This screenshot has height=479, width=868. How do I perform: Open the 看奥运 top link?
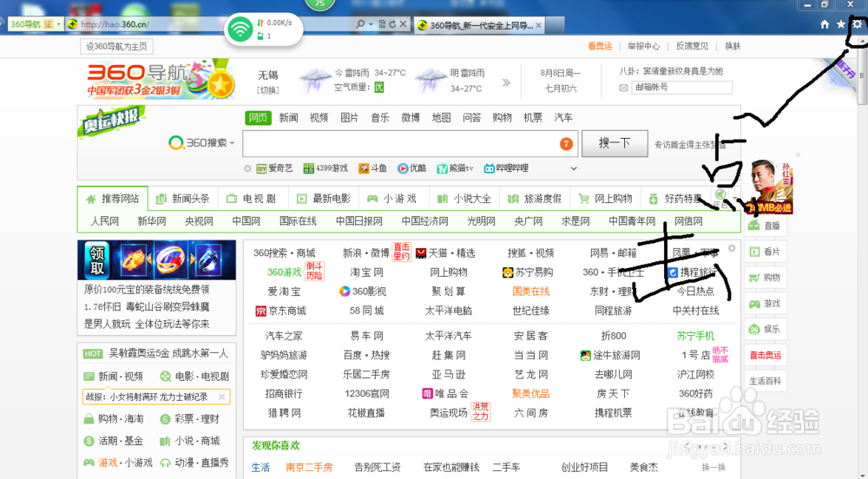tap(600, 47)
